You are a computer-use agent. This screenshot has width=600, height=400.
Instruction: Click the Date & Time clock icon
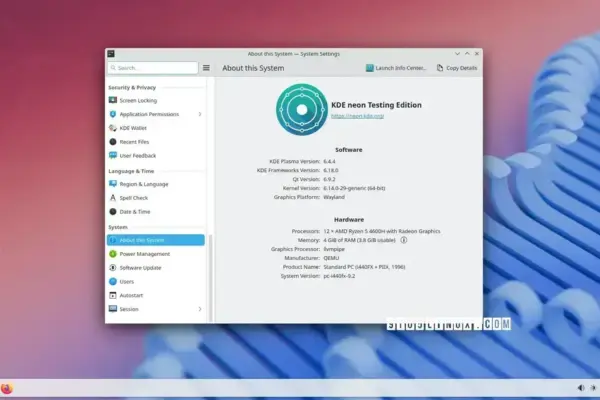(x=112, y=212)
